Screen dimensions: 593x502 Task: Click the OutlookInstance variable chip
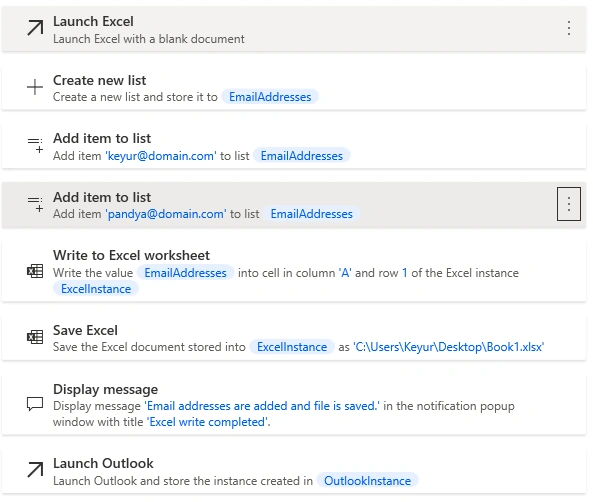[367, 481]
